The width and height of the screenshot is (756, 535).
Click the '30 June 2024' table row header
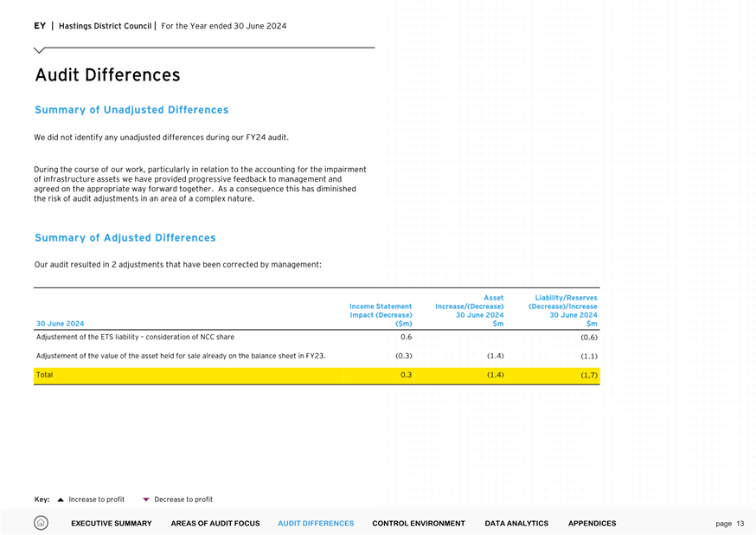61,324
